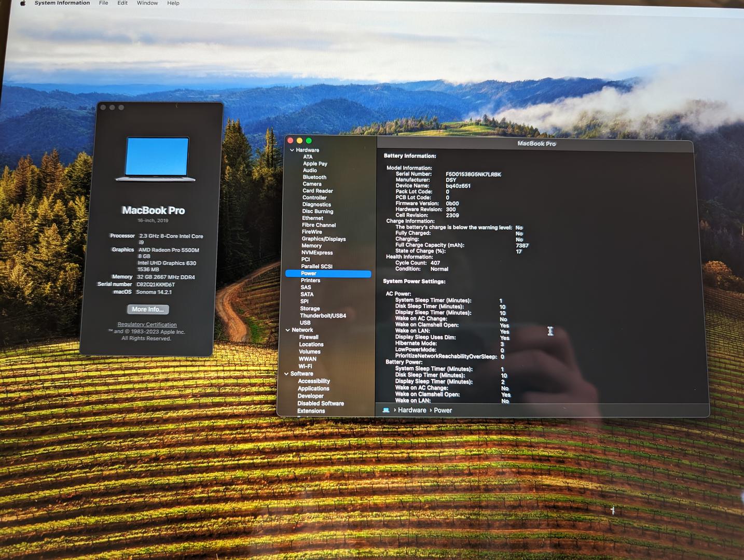Viewport: 744px width, 560px height.
Task: Click the Cycle Count value 407
Action: pyautogui.click(x=435, y=263)
